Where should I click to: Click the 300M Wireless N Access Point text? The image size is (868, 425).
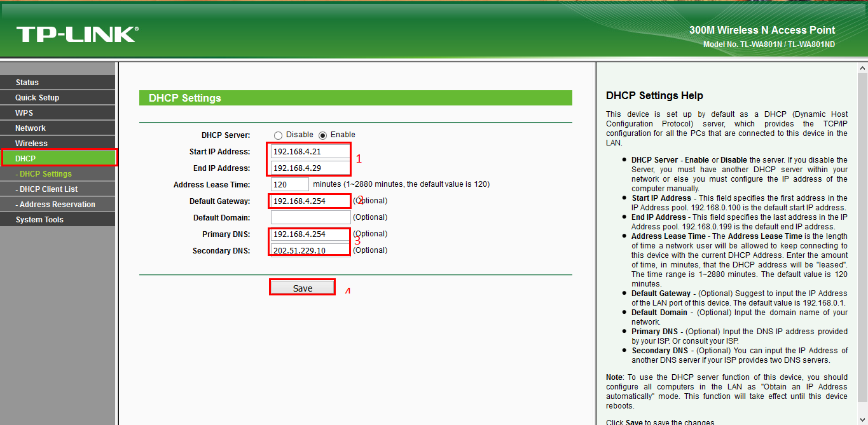[762, 30]
